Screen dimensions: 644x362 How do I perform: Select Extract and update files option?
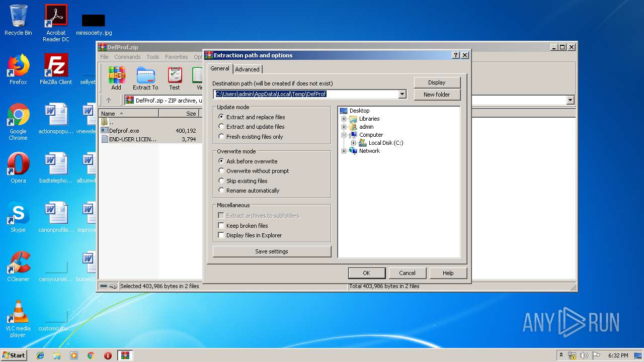click(252, 127)
